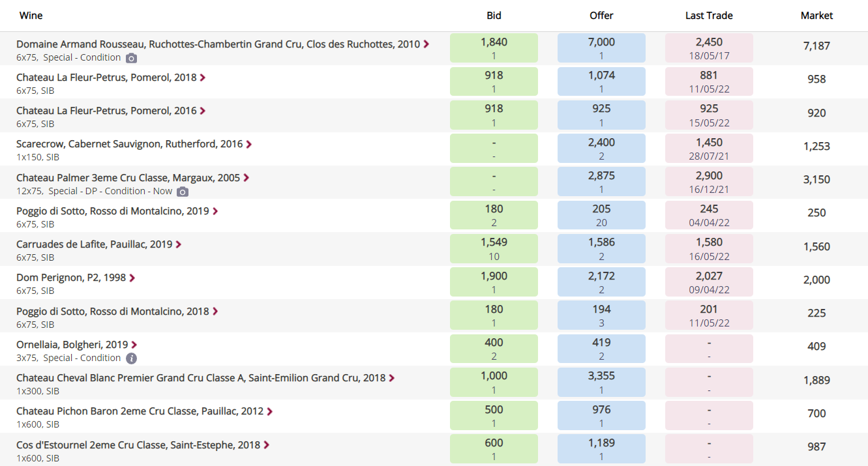868x466 pixels.
Task: Open Poggio di Sotto Rosso 2019
Action: (x=113, y=211)
